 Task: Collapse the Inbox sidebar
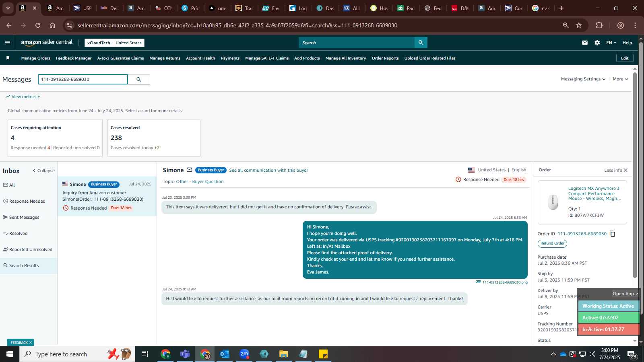click(x=44, y=171)
